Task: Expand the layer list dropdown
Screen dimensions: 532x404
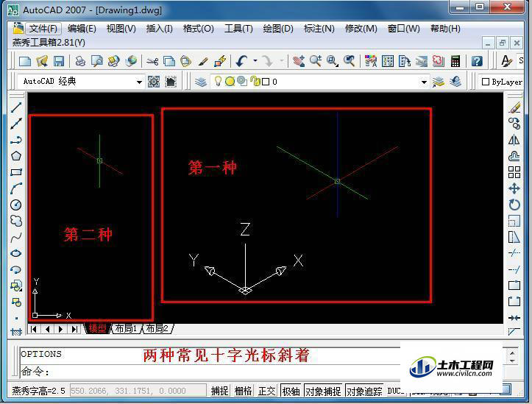Action: tap(424, 82)
